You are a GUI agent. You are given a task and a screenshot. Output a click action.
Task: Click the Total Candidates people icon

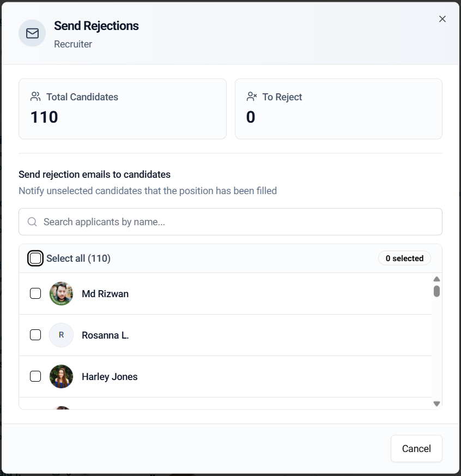tap(35, 97)
